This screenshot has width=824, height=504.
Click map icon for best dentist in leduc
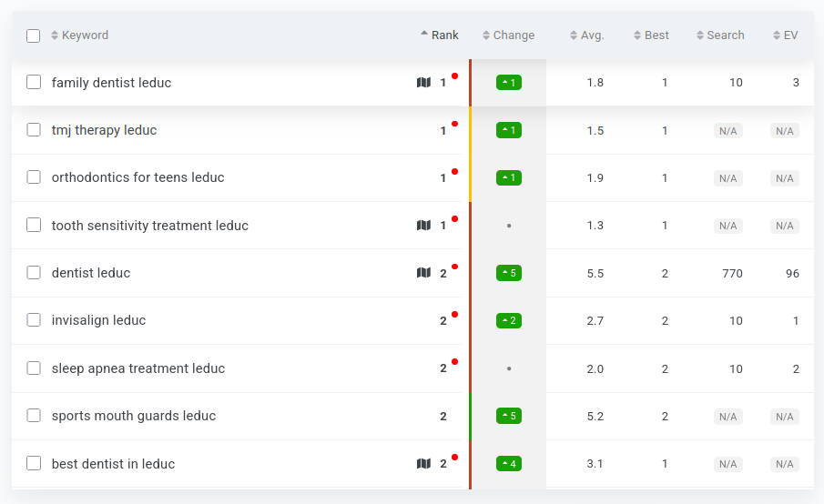pyautogui.click(x=423, y=464)
